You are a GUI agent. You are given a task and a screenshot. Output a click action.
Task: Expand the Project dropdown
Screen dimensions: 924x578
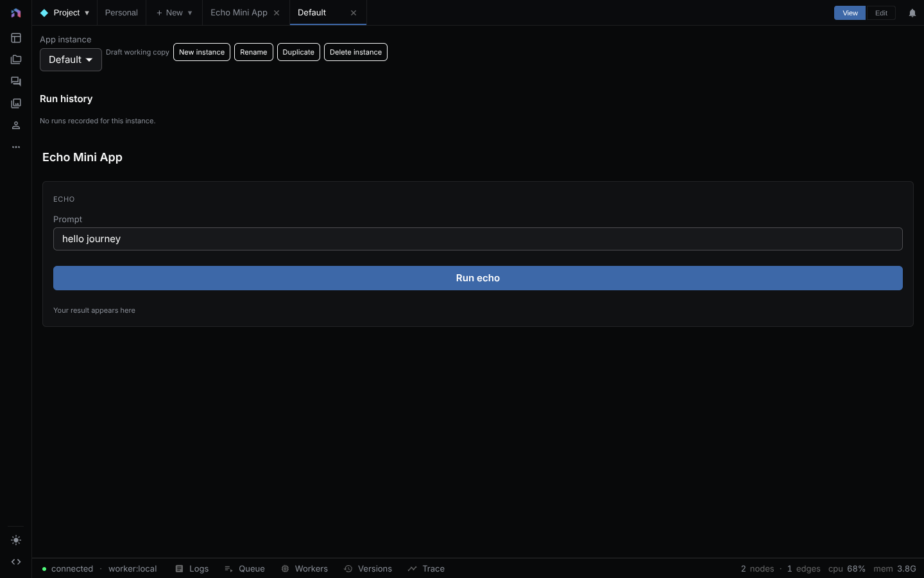click(x=65, y=13)
